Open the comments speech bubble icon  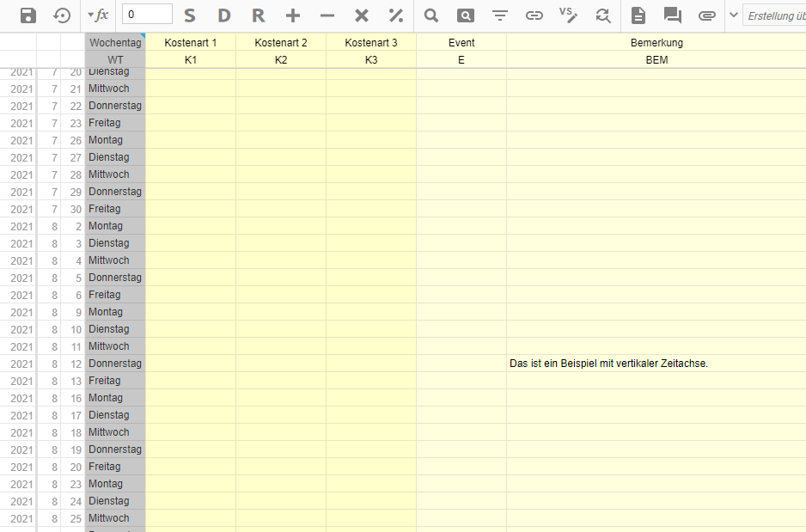[673, 15]
